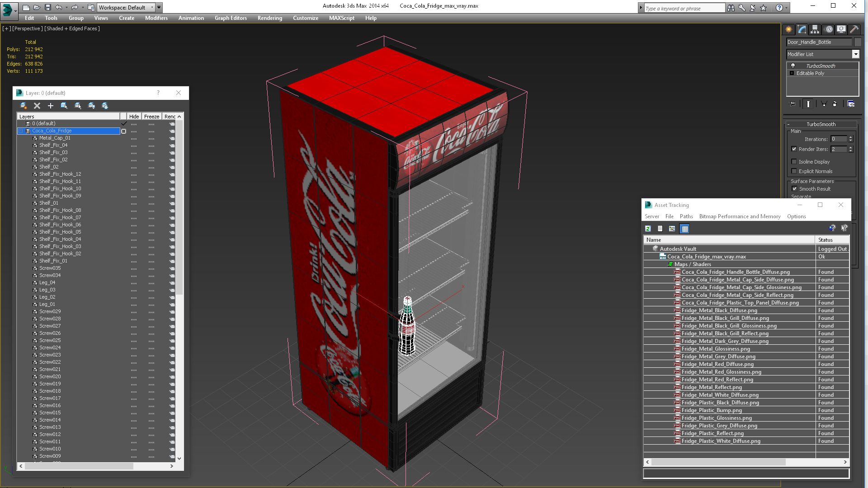
Task: Click Configure Modifier Sets icon
Action: (851, 104)
